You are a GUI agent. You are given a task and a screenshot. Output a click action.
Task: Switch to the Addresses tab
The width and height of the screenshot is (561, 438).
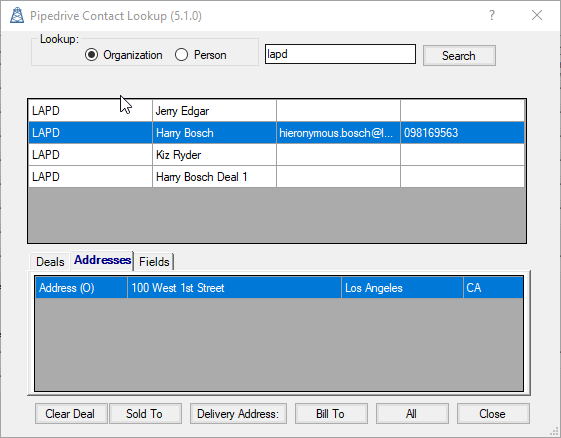[x=102, y=260]
